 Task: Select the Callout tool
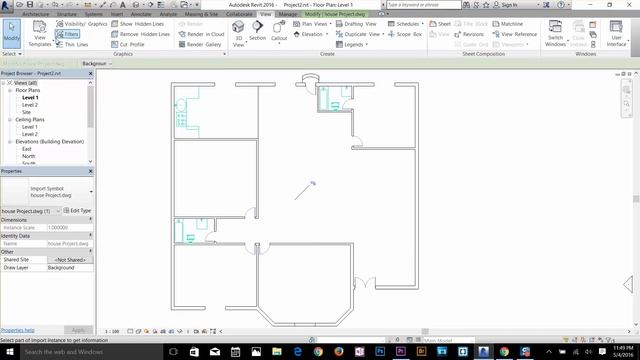pos(279,32)
